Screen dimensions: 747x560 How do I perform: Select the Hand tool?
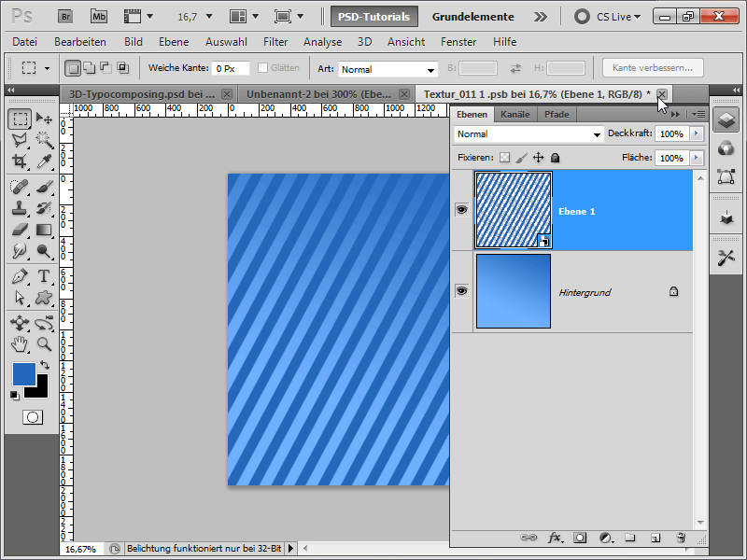coord(20,343)
